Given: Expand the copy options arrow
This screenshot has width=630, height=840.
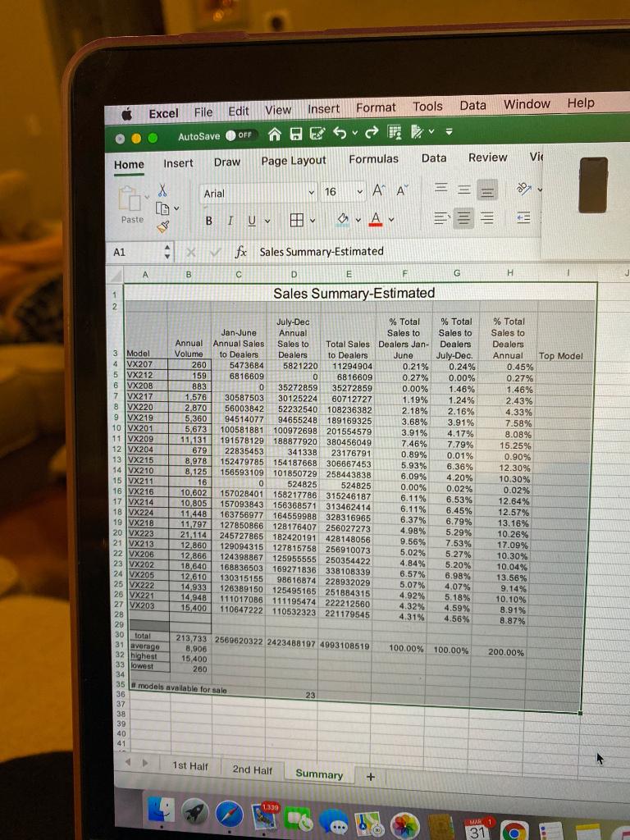Looking at the screenshot, I should point(176,208).
